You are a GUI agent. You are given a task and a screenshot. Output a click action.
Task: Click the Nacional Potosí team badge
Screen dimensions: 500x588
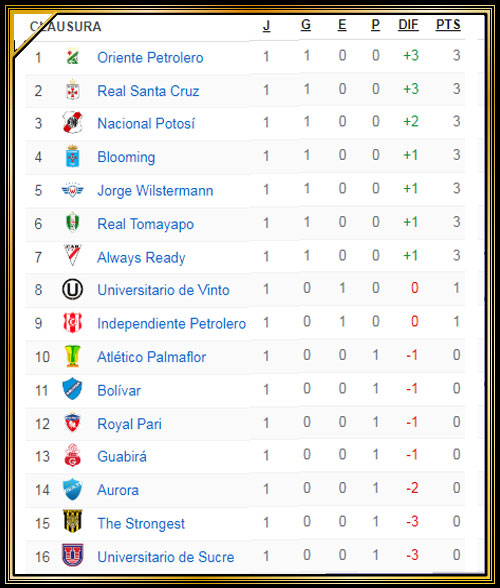click(x=72, y=123)
